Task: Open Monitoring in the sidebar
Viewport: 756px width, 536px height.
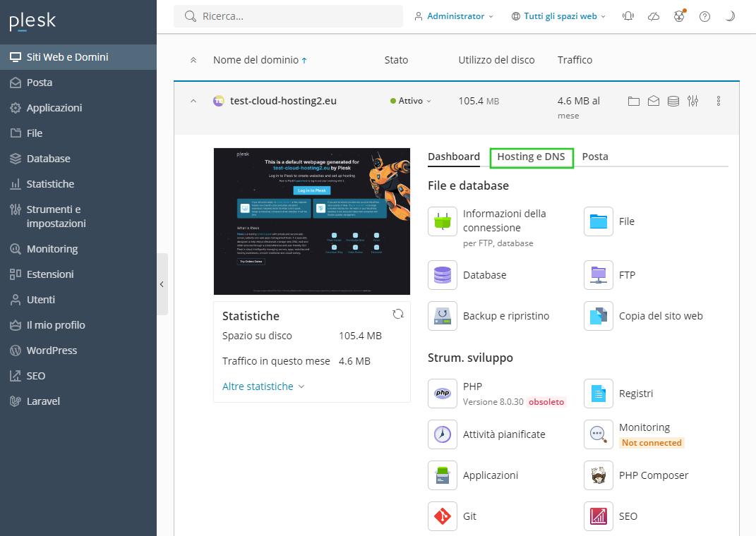Action: pyautogui.click(x=78, y=249)
